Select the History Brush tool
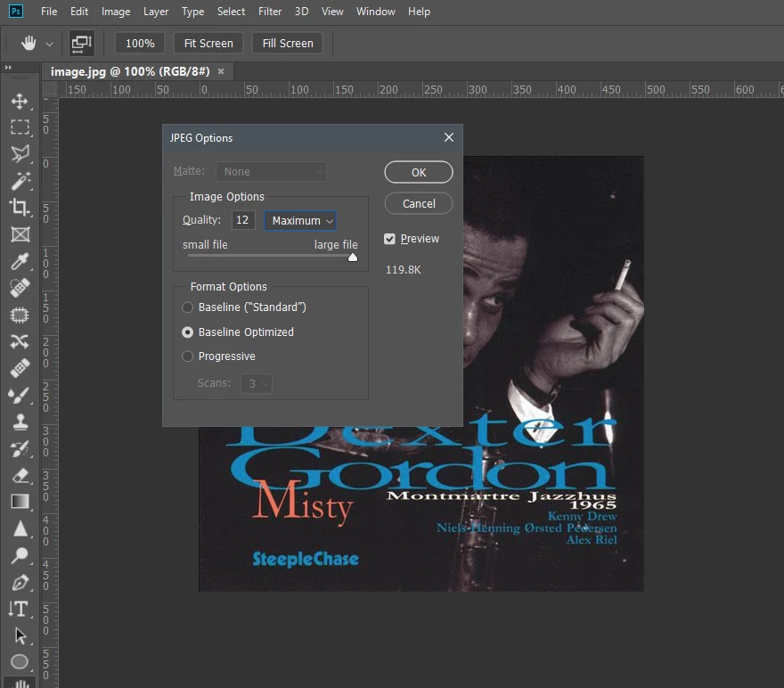784x688 pixels. [20, 448]
